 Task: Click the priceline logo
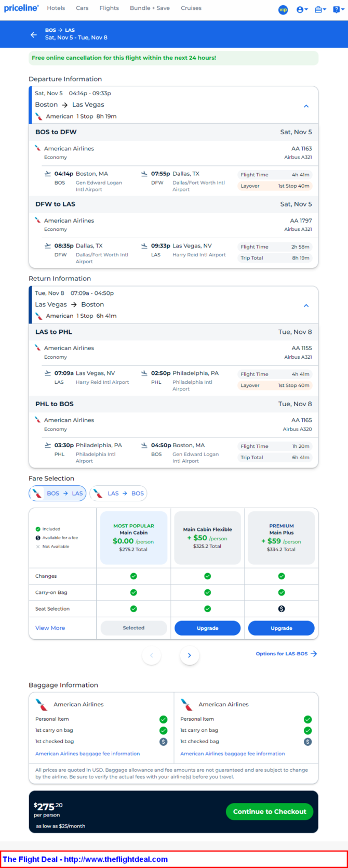click(x=21, y=8)
